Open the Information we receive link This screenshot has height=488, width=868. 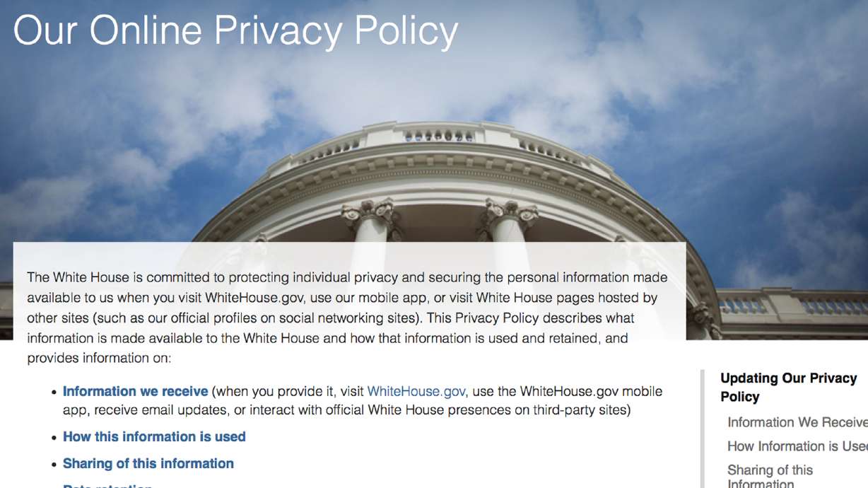(x=134, y=390)
